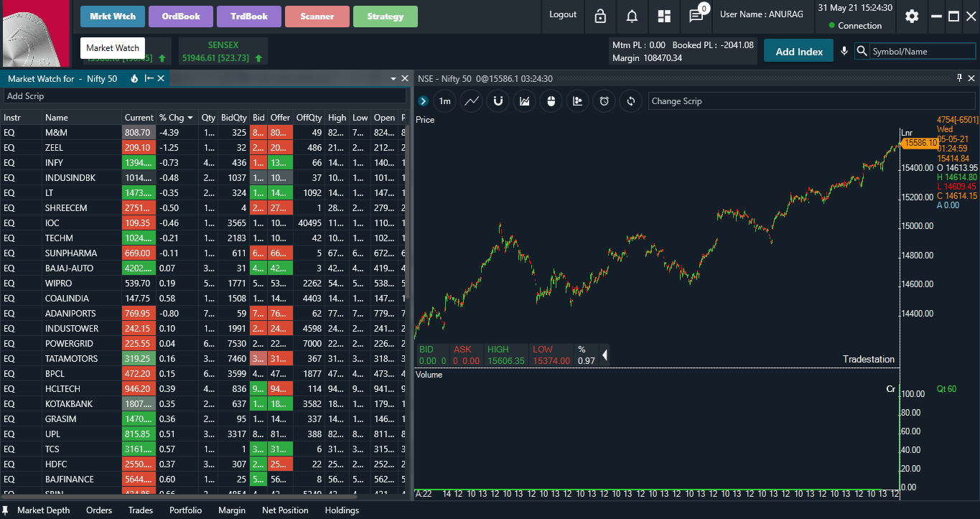Open Market Watch panel dropdown arrow

(x=393, y=78)
